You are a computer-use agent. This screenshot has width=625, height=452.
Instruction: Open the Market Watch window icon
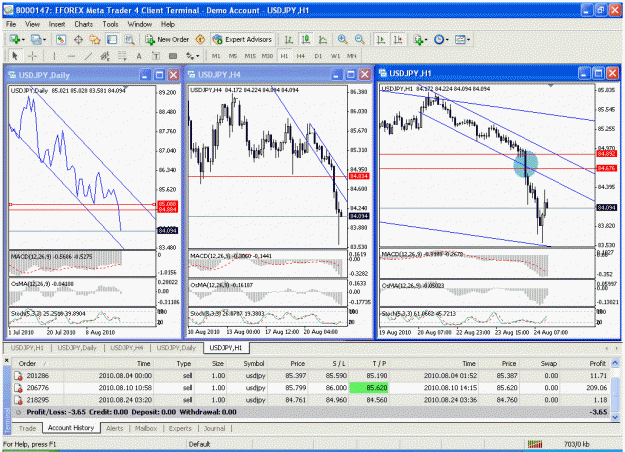click(x=61, y=39)
